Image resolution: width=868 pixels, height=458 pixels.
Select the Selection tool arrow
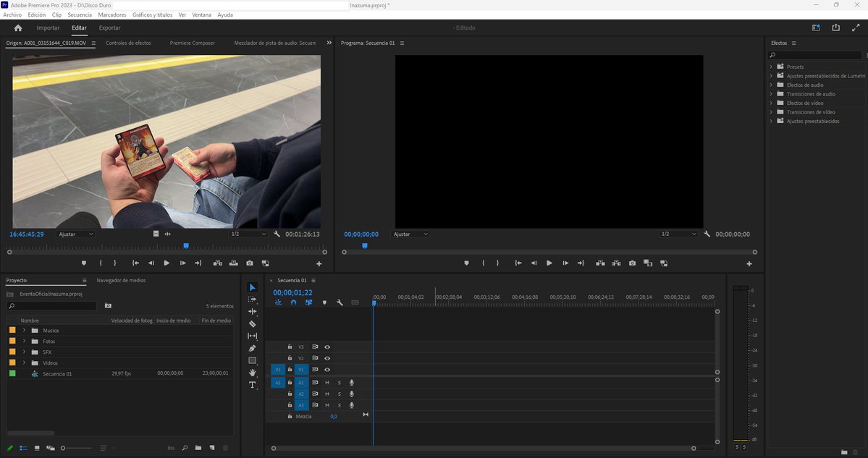coord(253,288)
